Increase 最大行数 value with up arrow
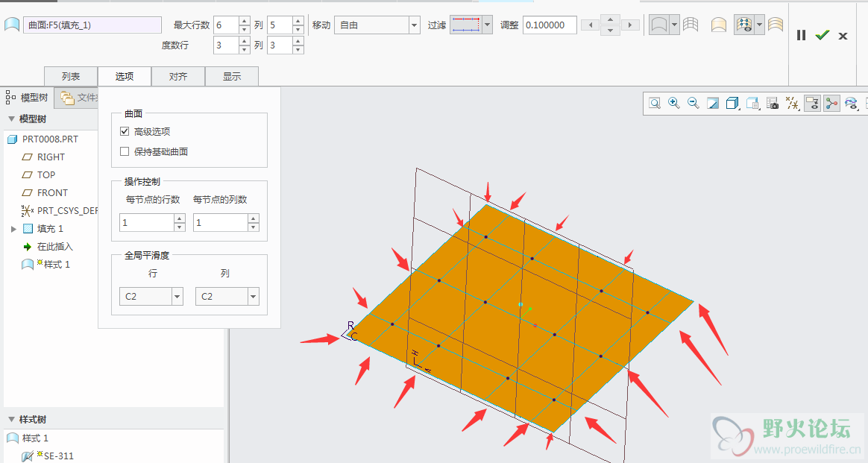The width and height of the screenshot is (868, 463). click(x=244, y=20)
